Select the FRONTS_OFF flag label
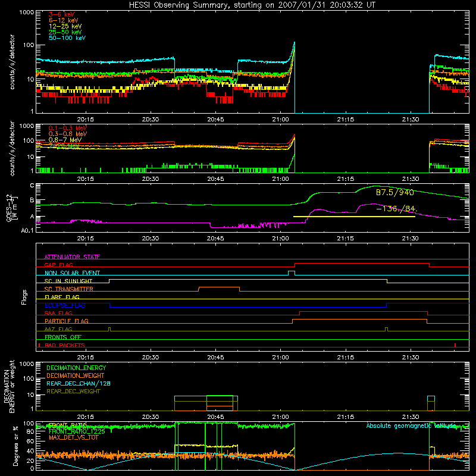Screen dimensions: 476x476 63,337
